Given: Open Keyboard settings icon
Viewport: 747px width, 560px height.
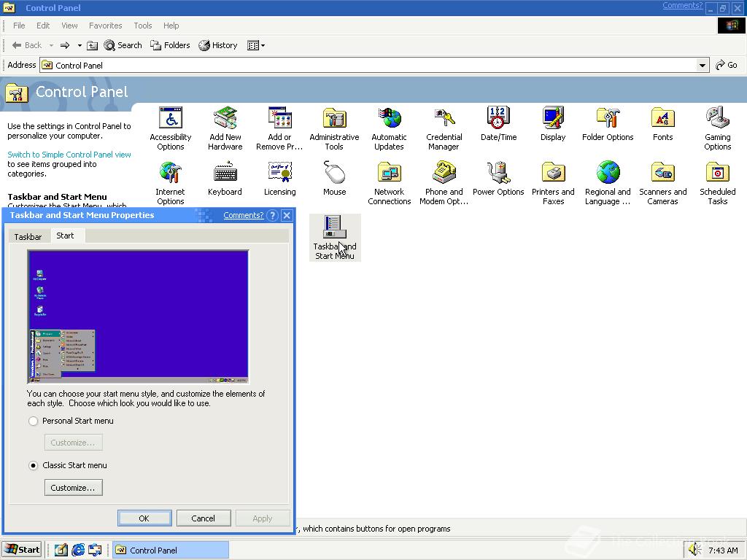Looking at the screenshot, I should point(225,179).
